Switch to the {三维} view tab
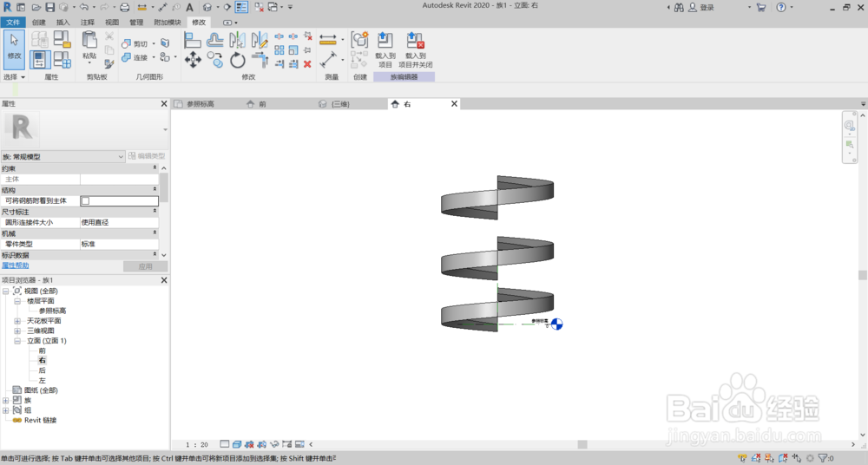This screenshot has width=868, height=465. [340, 104]
